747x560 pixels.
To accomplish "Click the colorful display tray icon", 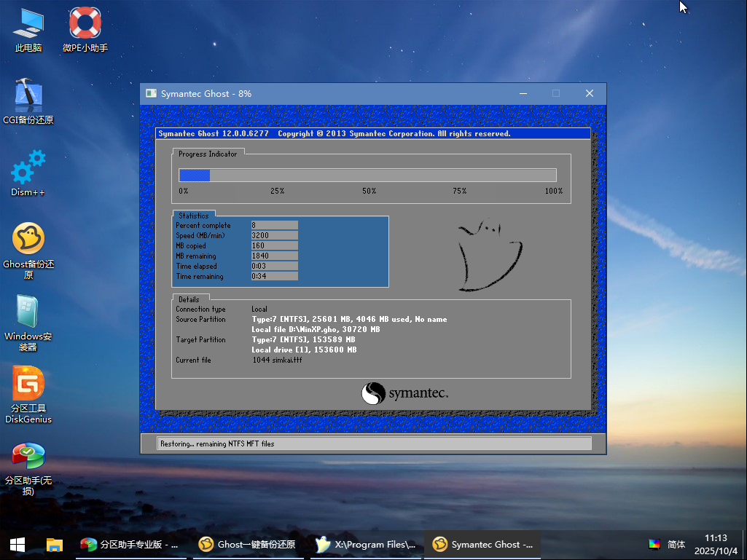I will click(x=654, y=544).
